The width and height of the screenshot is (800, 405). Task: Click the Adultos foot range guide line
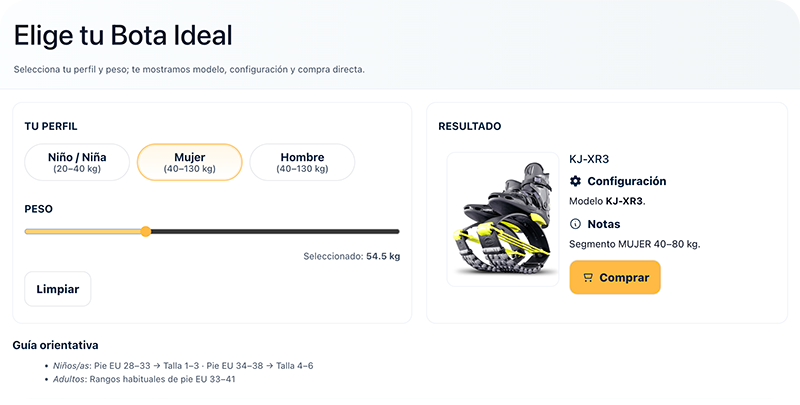149,379
